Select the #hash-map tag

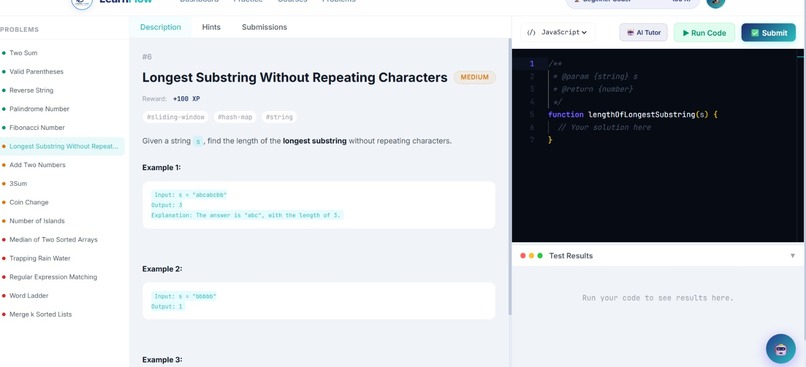[x=235, y=117]
